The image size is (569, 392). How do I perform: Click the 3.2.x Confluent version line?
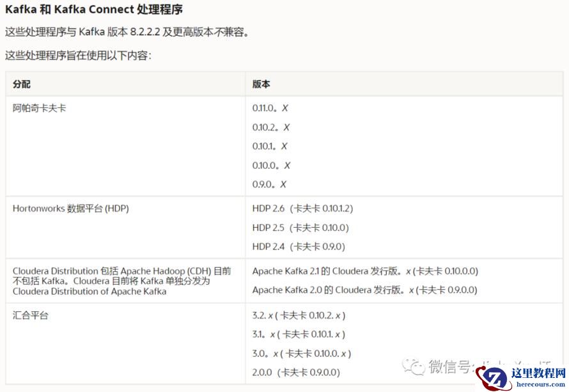299,315
